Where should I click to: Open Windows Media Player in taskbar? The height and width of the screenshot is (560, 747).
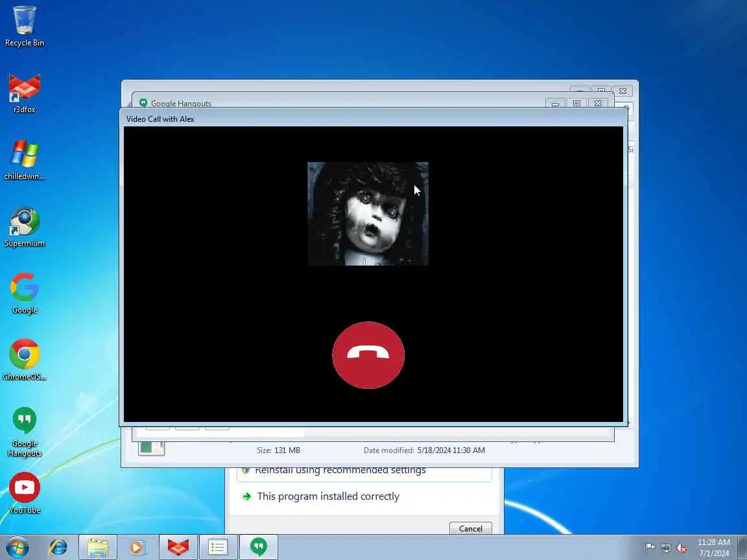pos(137,547)
